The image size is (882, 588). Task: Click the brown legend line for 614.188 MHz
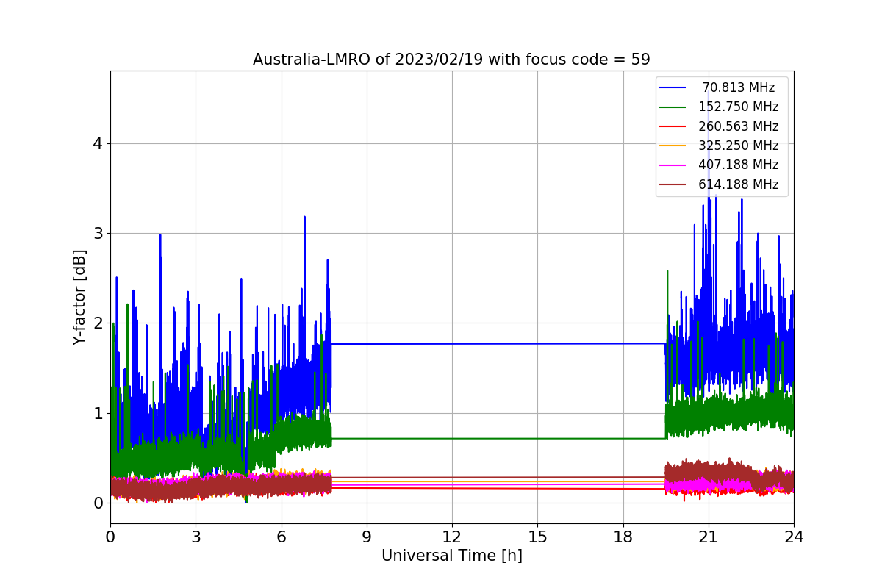pos(673,185)
